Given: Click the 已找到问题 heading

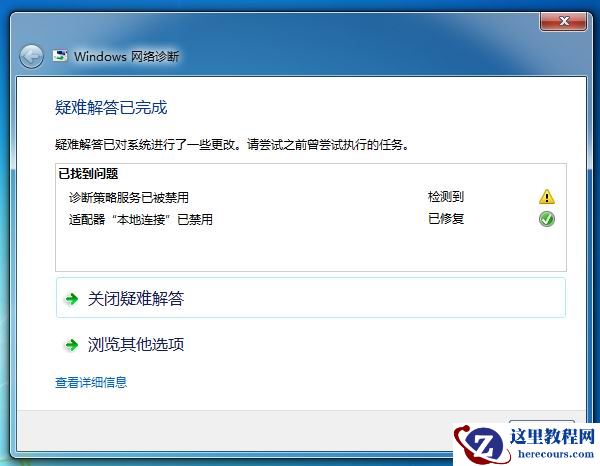Looking at the screenshot, I should click(x=88, y=174).
